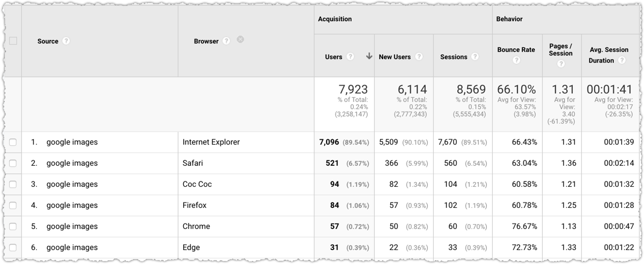This screenshot has height=264, width=644.
Task: Open help icon beside New Users
Action: (419, 57)
